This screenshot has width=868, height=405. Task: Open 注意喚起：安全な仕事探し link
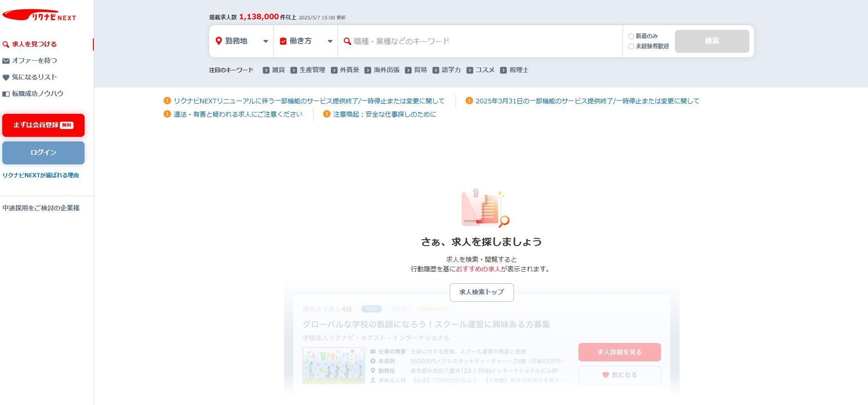(x=384, y=114)
